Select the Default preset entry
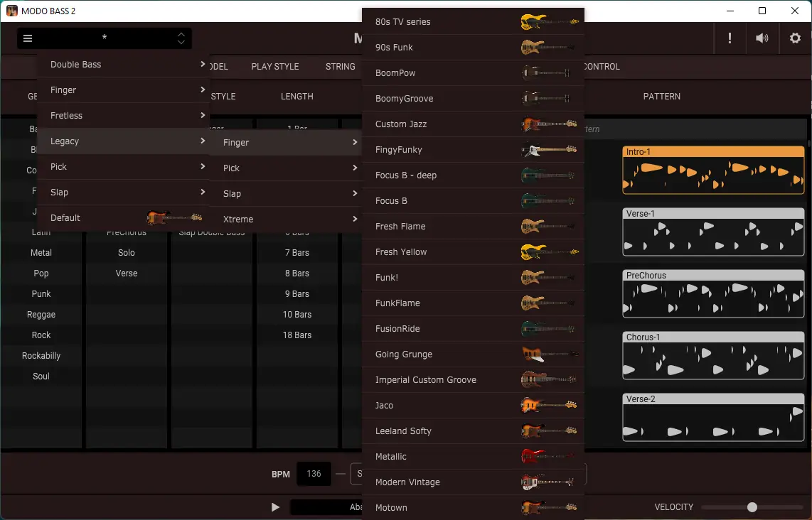812x520 pixels. pyautogui.click(x=123, y=218)
